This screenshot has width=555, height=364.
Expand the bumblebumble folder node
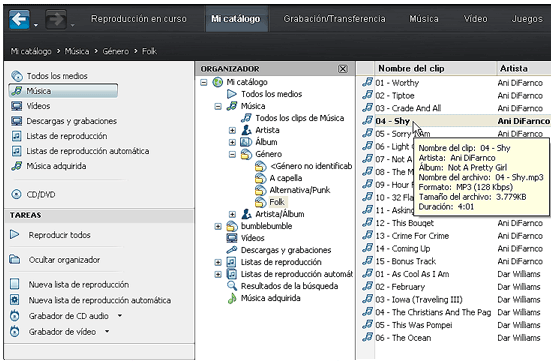coord(218,226)
